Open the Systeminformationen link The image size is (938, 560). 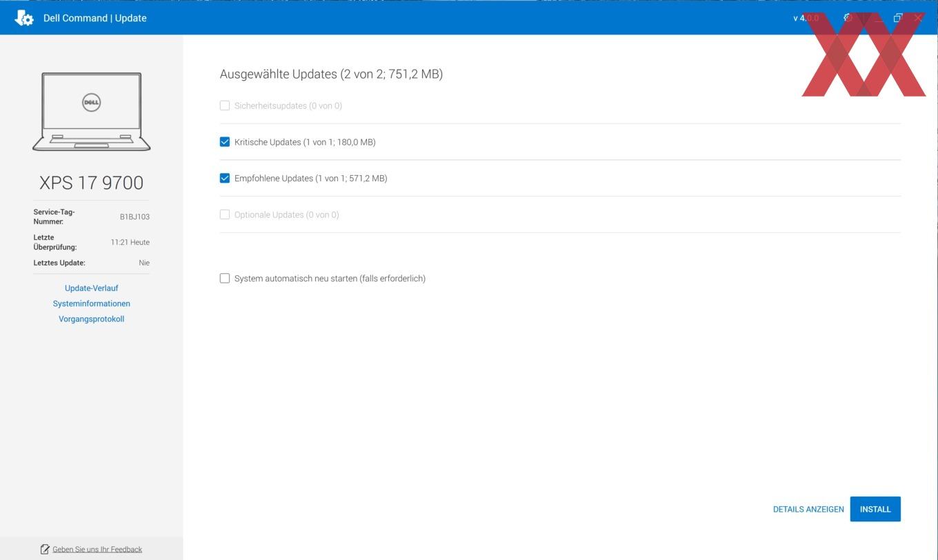pos(92,303)
